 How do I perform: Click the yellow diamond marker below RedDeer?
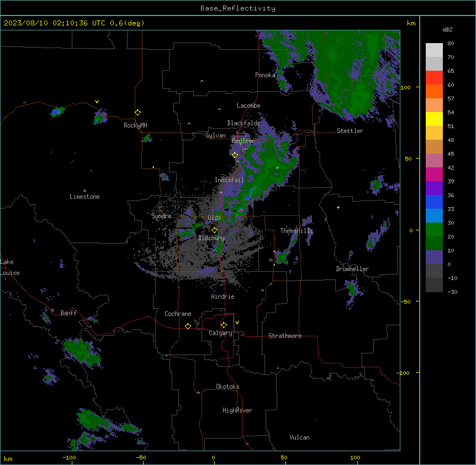point(235,155)
